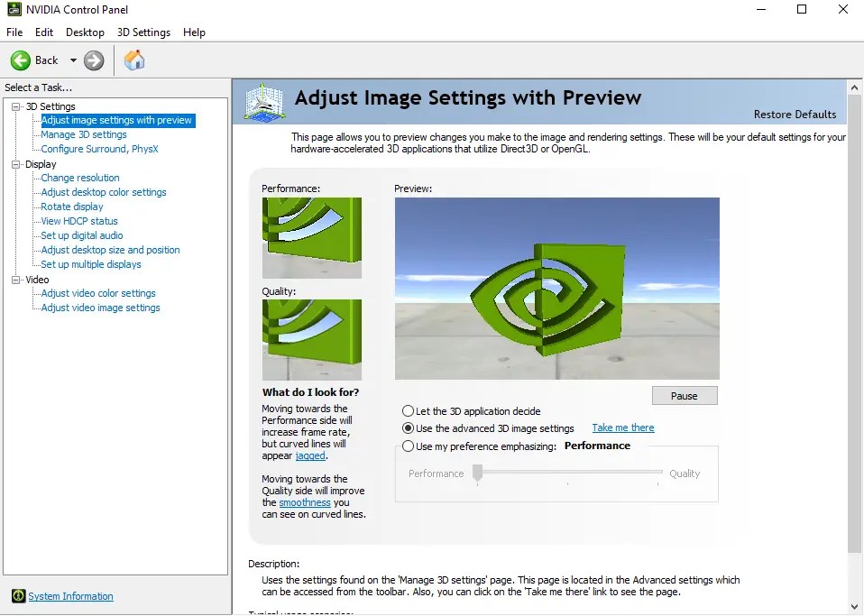Click the Restore Defaults link
The image size is (864, 616).
click(795, 114)
